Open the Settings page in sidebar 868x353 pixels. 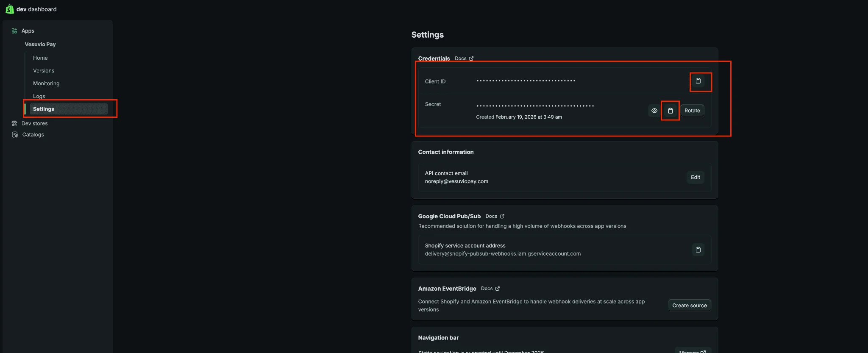coord(44,109)
